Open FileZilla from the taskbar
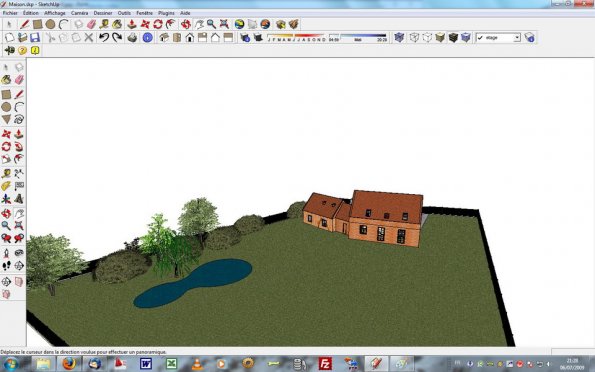Screen dimensions: 595x372 click(x=325, y=364)
